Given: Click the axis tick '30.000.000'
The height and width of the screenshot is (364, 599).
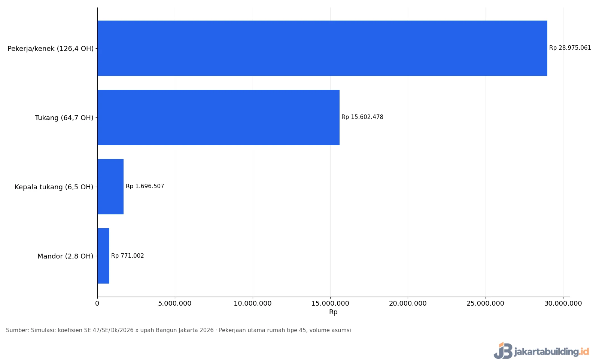Looking at the screenshot, I should pyautogui.click(x=563, y=303).
